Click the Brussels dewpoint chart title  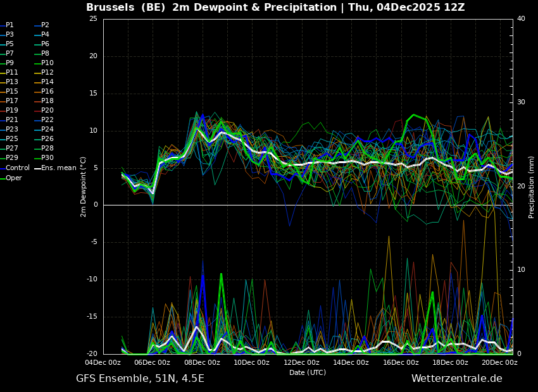(275, 8)
